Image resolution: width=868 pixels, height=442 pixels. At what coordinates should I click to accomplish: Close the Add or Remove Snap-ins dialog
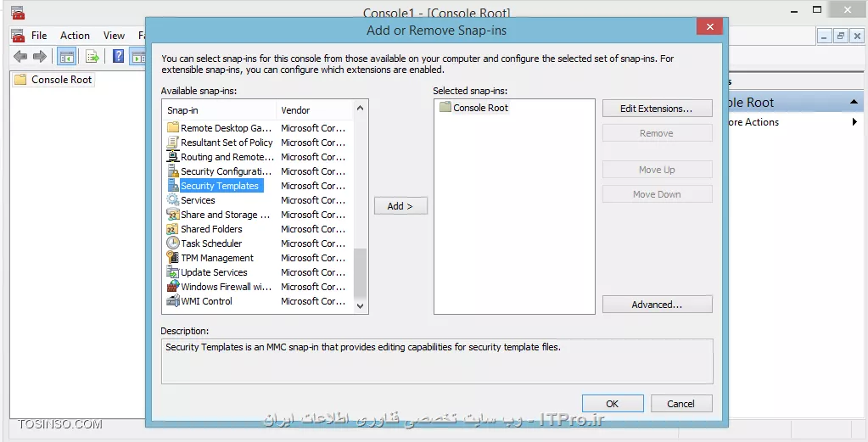(709, 26)
